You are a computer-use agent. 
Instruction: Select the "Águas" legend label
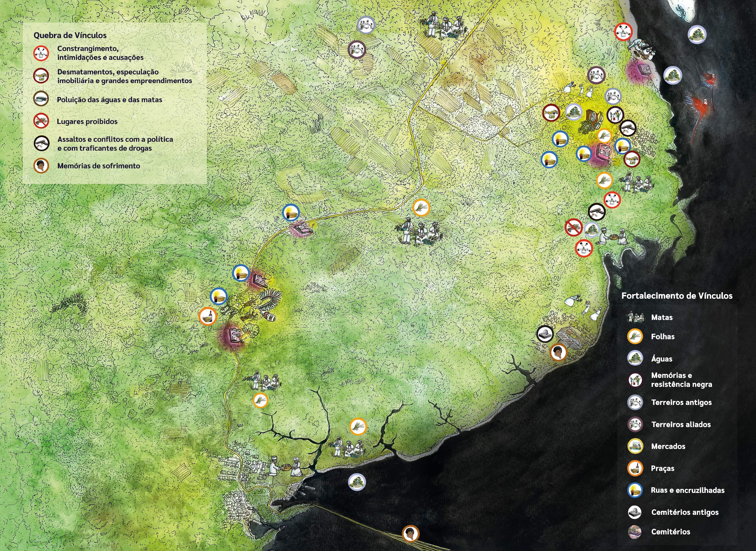662,359
